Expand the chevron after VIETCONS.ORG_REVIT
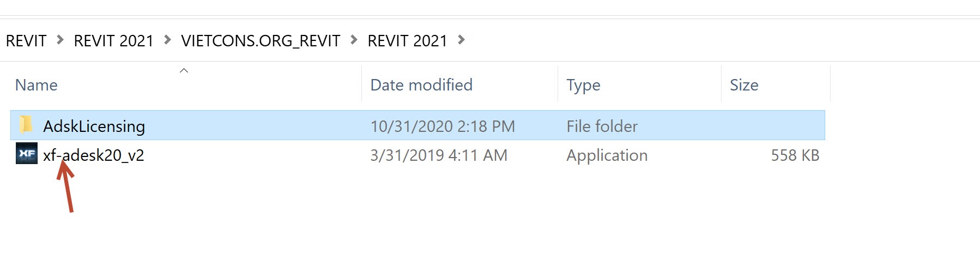Image resolution: width=980 pixels, height=254 pixels. [354, 40]
